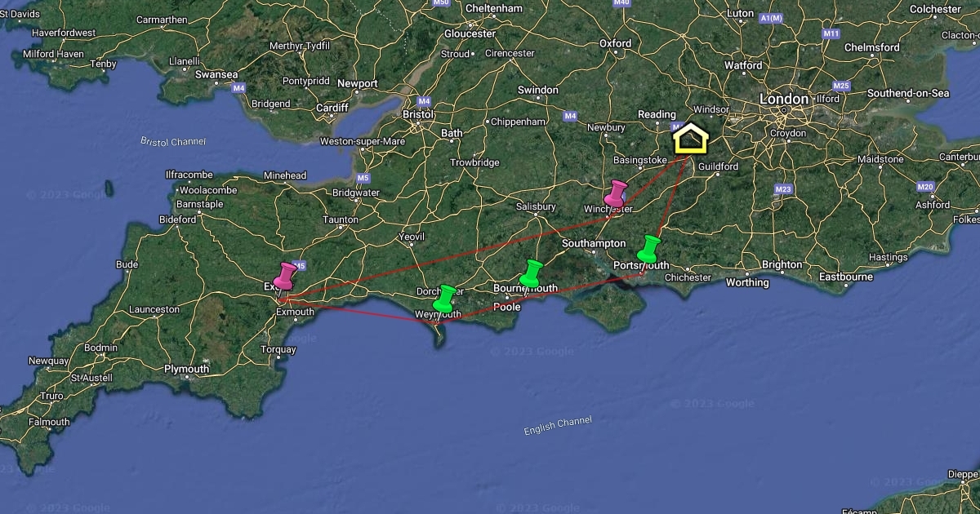The width and height of the screenshot is (980, 514).
Task: Click the Bristol Channel water label
Action: click(x=173, y=141)
